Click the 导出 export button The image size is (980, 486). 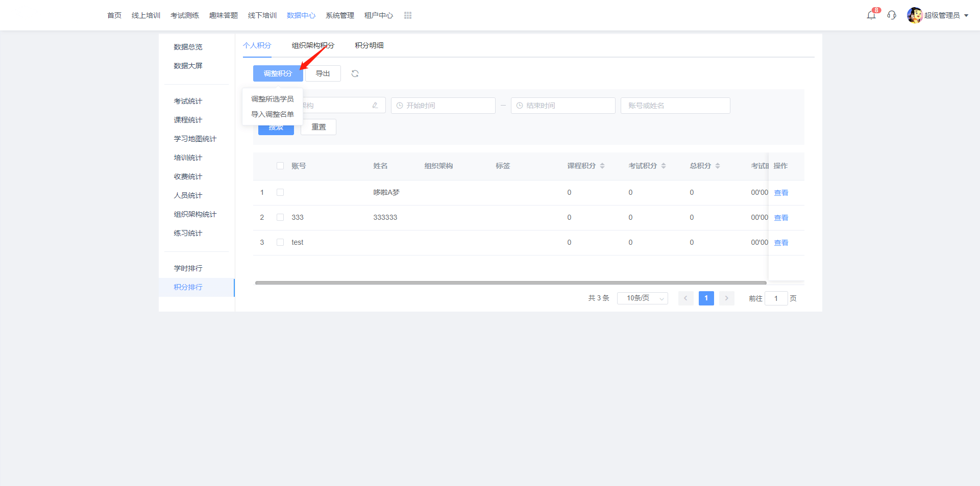(323, 73)
